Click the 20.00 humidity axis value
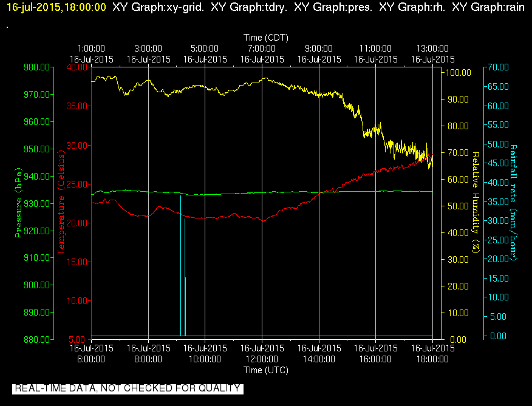 [x=458, y=286]
